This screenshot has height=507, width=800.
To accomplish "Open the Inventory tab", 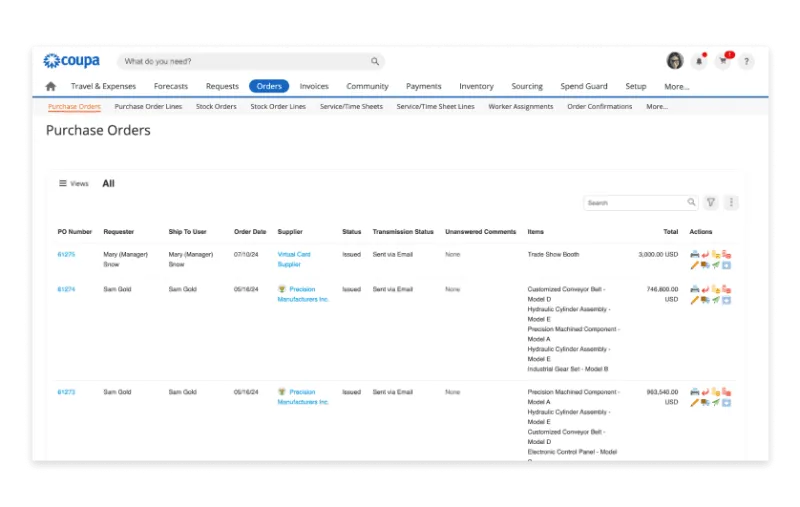I will pos(476,86).
